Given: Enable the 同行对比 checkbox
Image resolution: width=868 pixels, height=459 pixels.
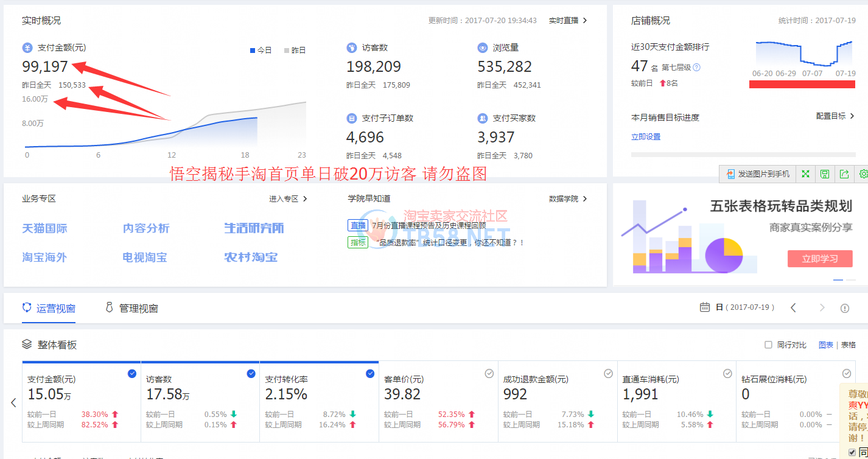Looking at the screenshot, I should tap(768, 345).
